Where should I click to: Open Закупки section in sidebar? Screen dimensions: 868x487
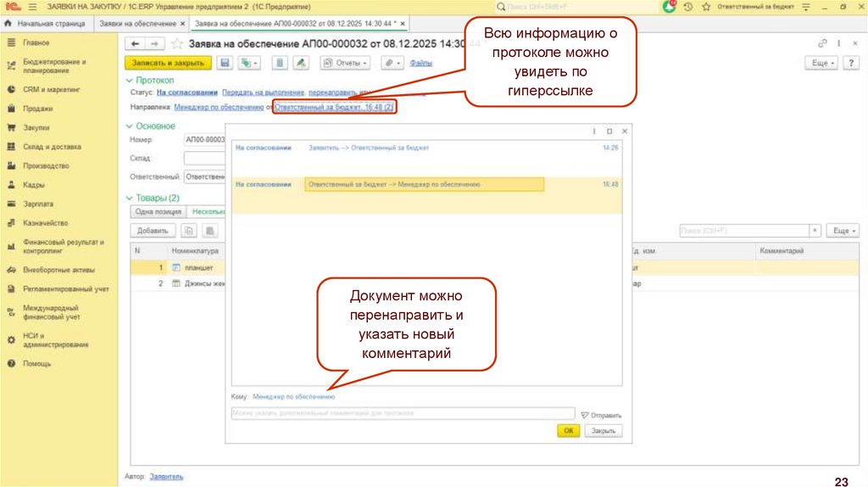click(36, 127)
